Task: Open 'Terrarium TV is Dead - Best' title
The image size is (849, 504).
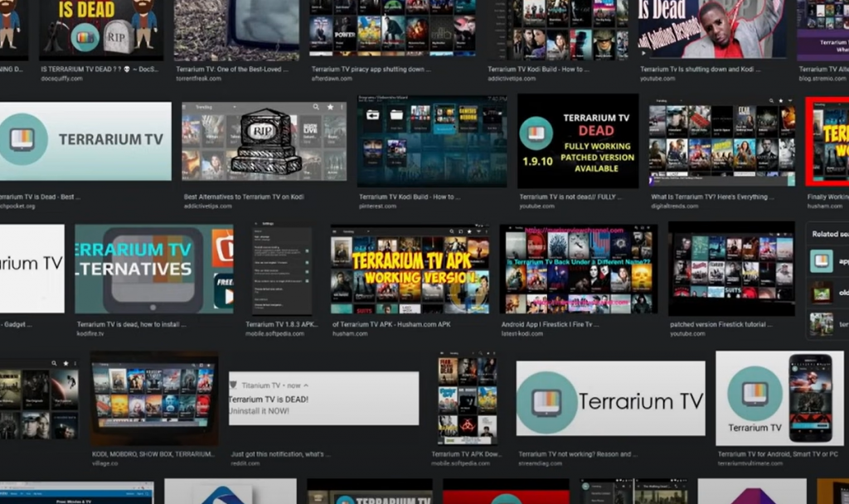Action: [x=40, y=197]
